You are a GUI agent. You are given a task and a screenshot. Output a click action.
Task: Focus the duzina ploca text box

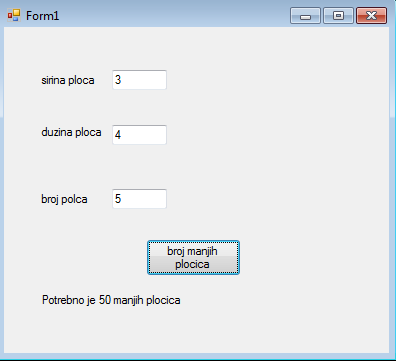[x=139, y=135]
